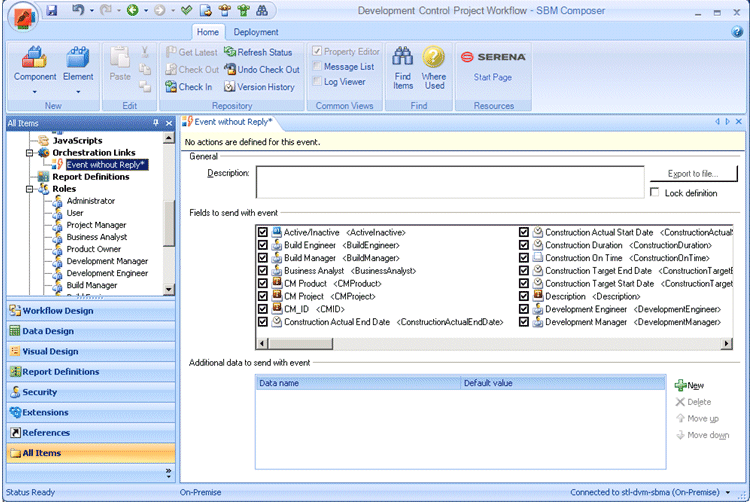Select the Event without Reply editor tab
Screen dimensions: 750x502
[232, 122]
